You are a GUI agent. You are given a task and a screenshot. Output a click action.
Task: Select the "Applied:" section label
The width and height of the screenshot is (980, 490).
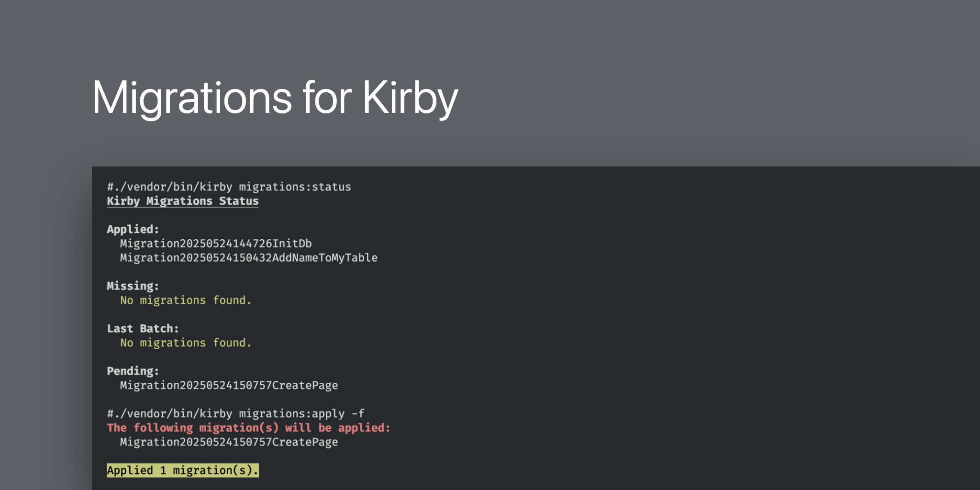(133, 230)
